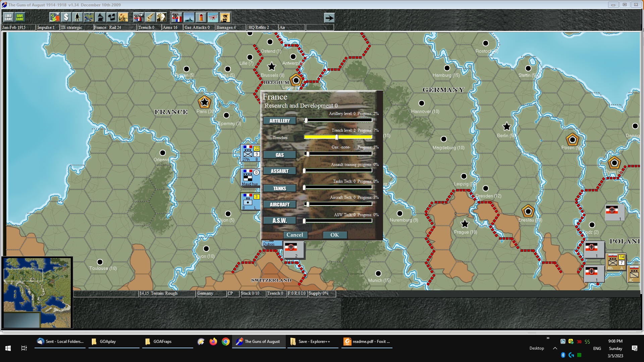
Task: Open the Europe alliances map icon
Action: point(55,17)
